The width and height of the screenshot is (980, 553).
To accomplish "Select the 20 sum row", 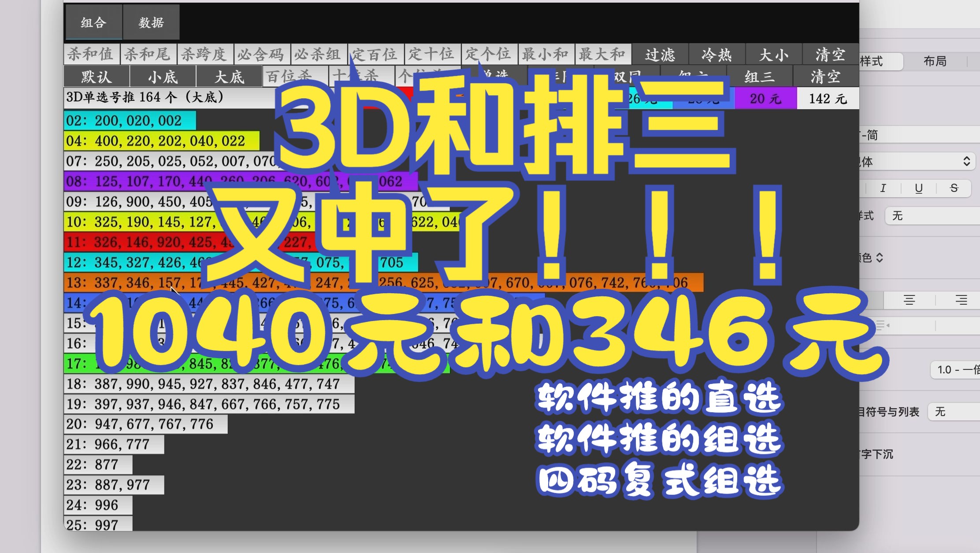I will [x=146, y=424].
